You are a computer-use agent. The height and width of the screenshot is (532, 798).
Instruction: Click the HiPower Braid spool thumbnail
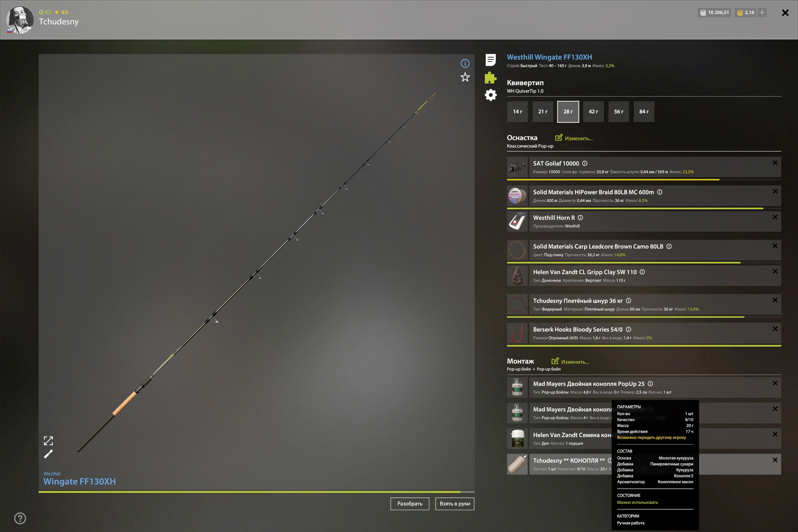click(517, 196)
